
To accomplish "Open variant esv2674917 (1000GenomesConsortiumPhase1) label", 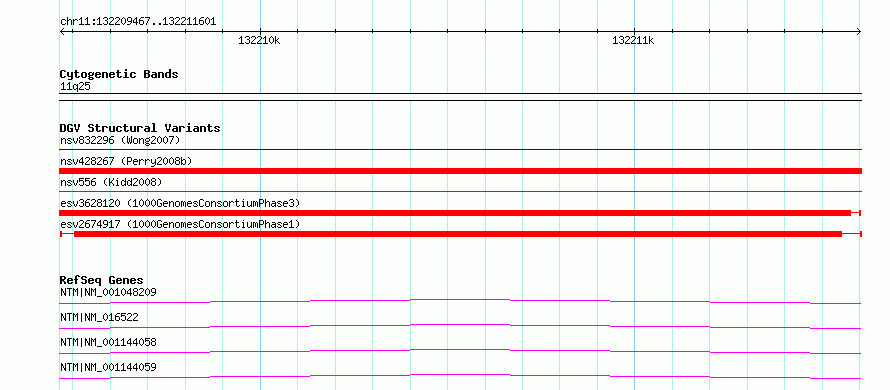I will point(180,224).
